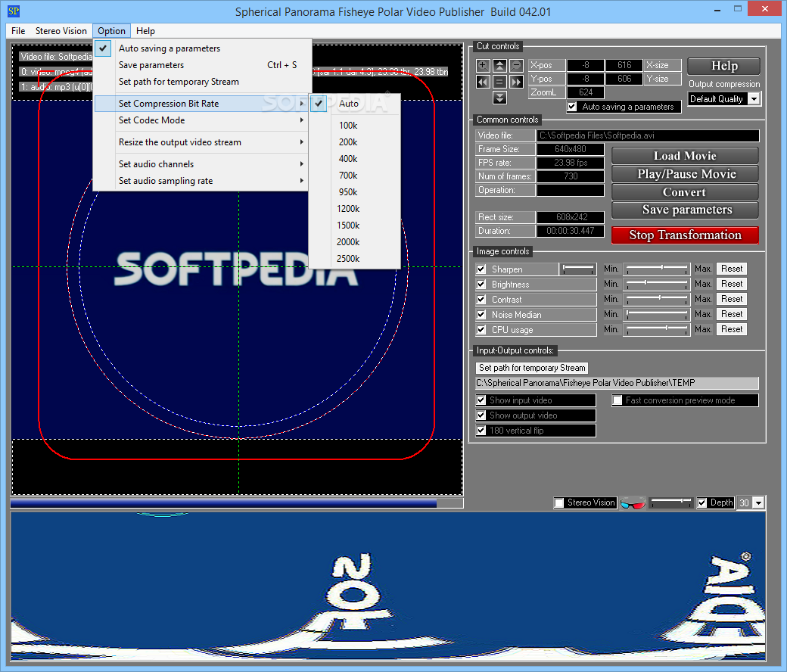
Task: Select the 100k bit rate
Action: (354, 126)
